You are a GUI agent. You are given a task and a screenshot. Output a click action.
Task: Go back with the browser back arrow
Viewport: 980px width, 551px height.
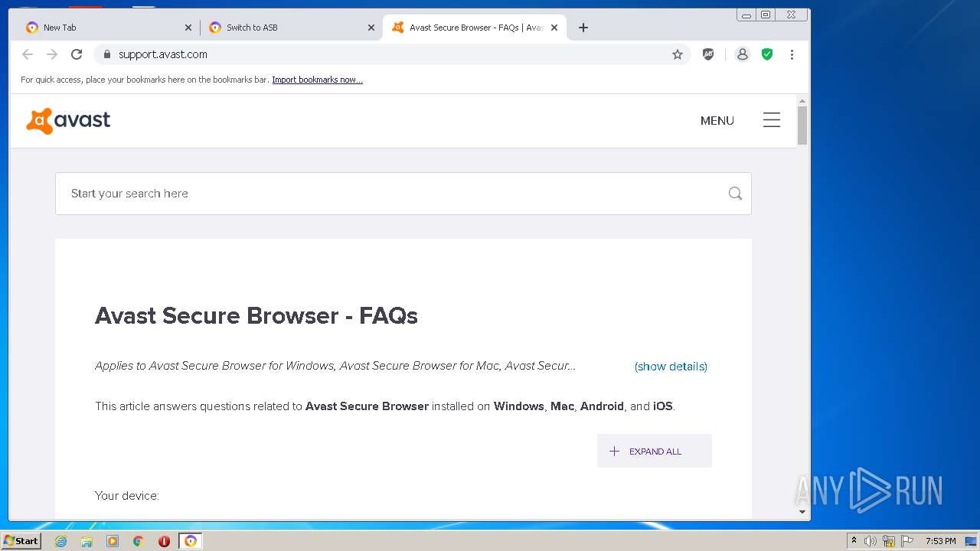coord(28,54)
